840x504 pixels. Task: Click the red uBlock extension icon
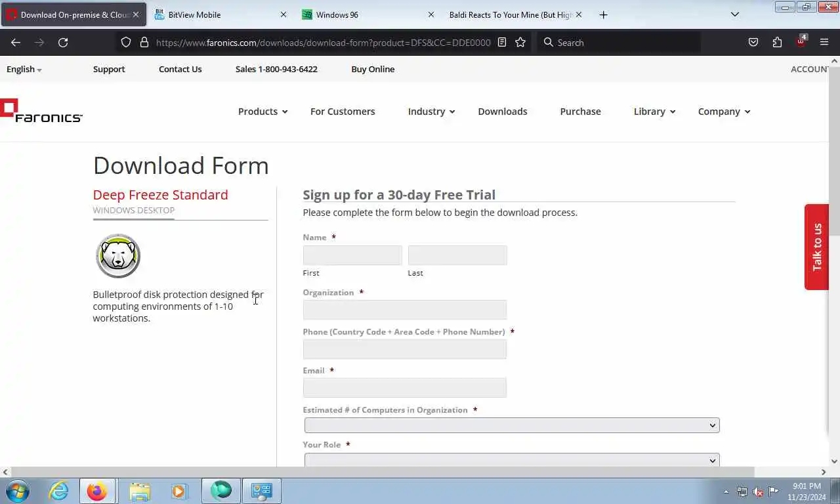[x=801, y=41]
